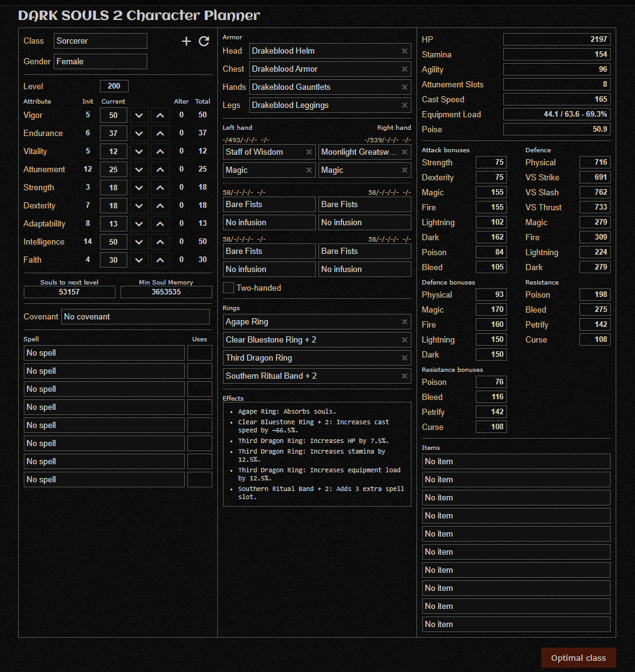Raise Attunement using its up chevron
The width and height of the screenshot is (635, 672).
[x=160, y=169]
